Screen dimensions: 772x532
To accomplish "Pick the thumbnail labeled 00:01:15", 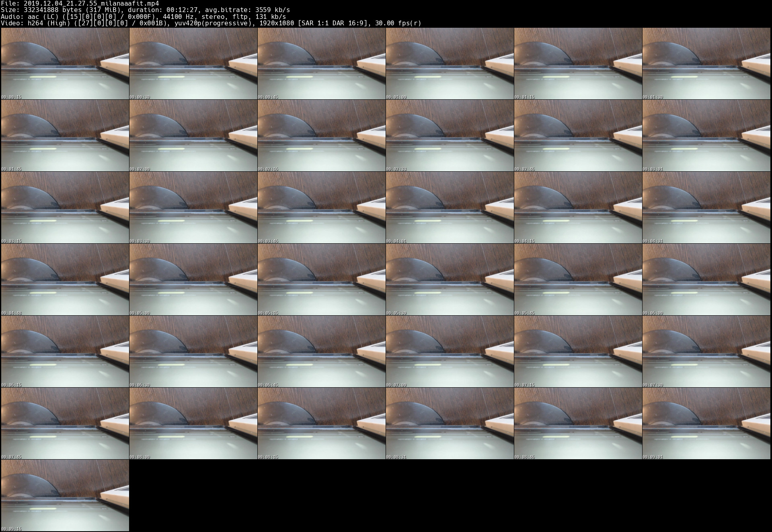I will click(x=578, y=64).
